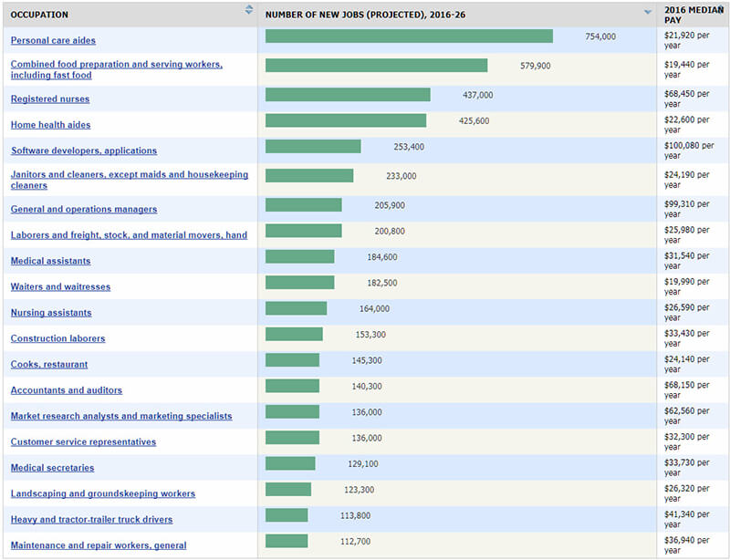
Task: Click the 184,600 jobs value
Action: click(x=381, y=257)
